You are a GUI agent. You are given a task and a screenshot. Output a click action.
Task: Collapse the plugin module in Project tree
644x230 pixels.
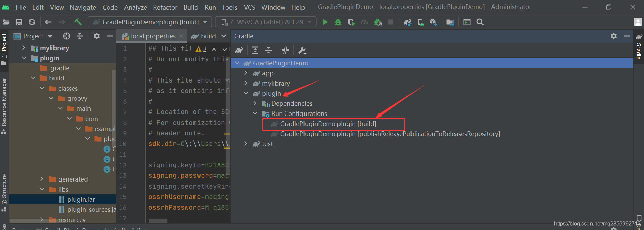click(24, 58)
